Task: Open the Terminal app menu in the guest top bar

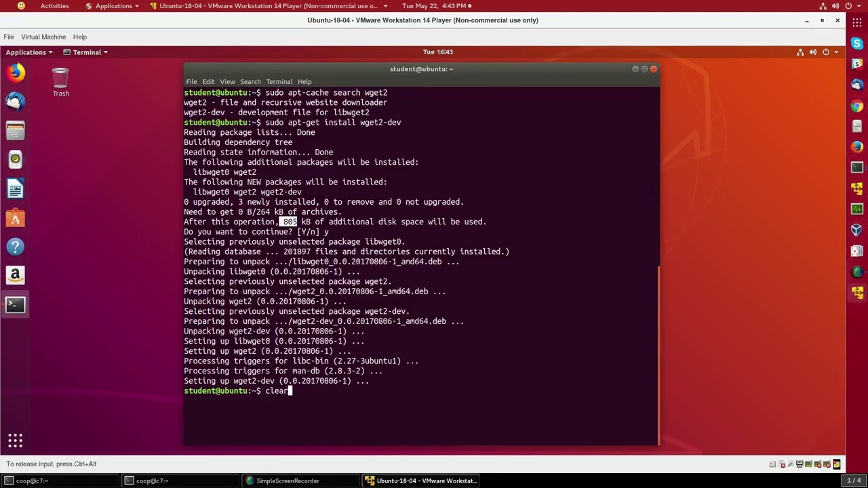Action: click(x=86, y=52)
